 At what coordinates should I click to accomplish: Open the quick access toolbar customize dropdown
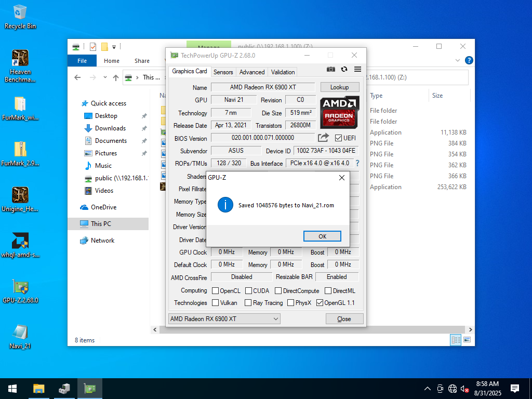[x=114, y=47]
